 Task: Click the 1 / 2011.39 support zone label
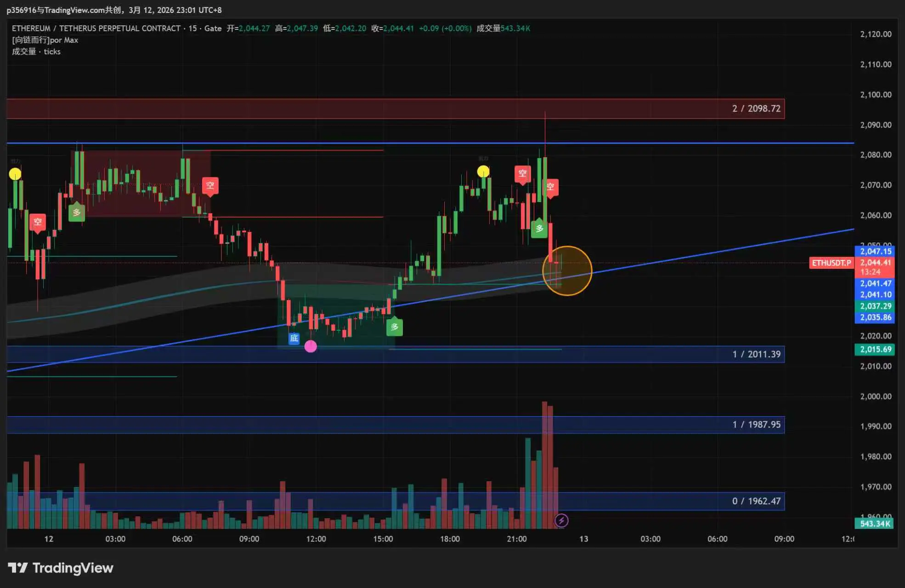[x=756, y=354]
